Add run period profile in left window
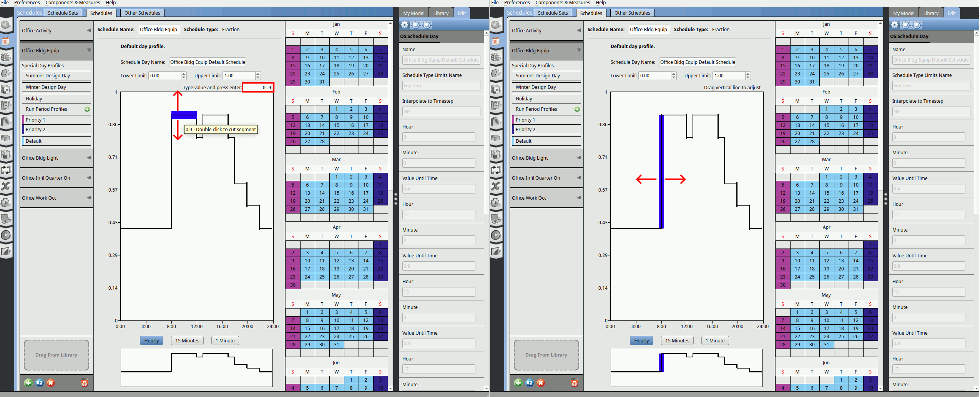 87,109
